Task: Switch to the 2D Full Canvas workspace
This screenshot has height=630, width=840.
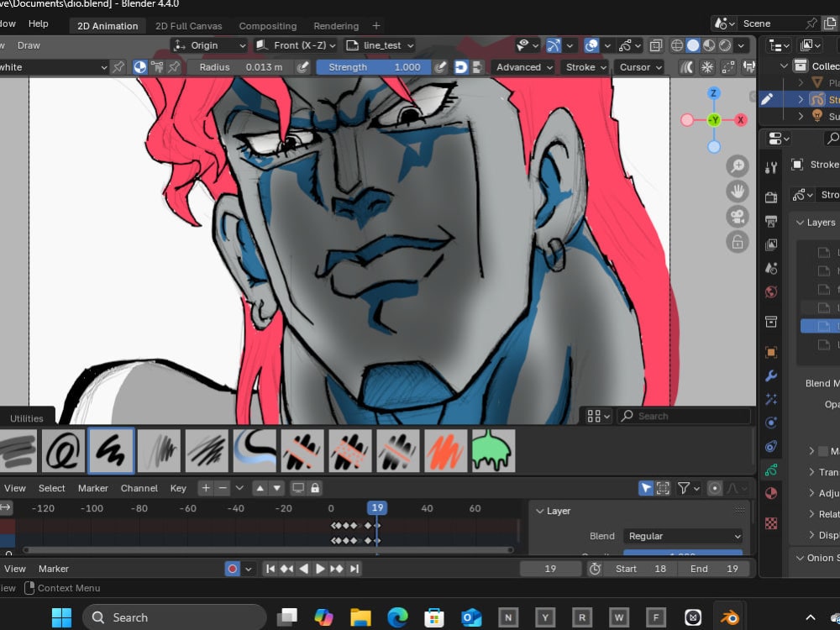Action: pyautogui.click(x=188, y=26)
